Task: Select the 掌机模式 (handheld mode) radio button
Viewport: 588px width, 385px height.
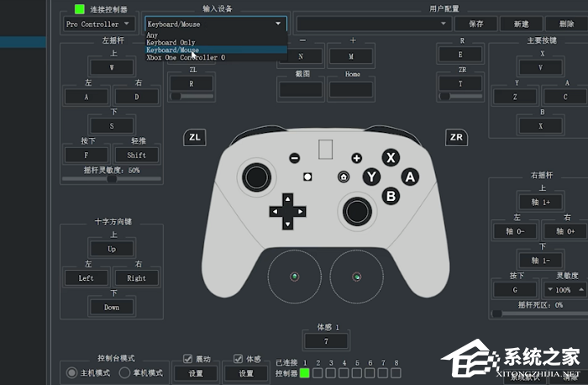Action: (x=124, y=372)
